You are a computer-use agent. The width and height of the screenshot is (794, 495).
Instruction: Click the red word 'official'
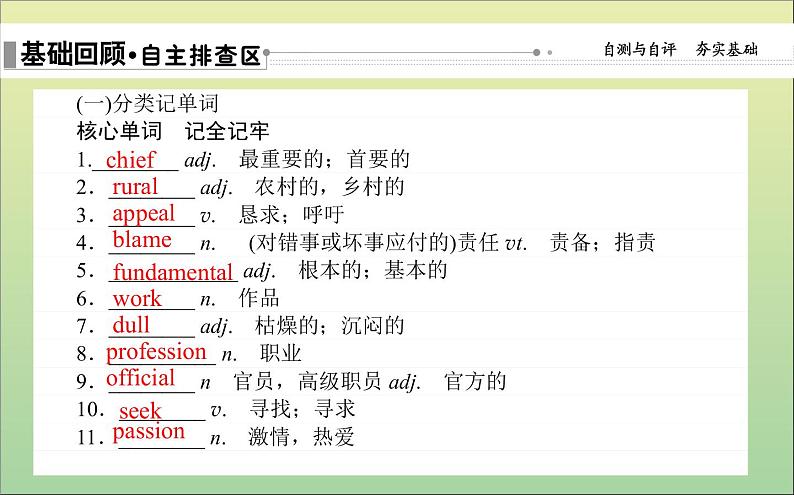[140, 378]
